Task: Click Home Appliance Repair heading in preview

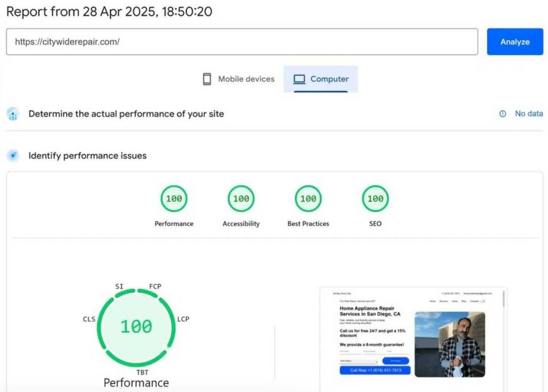Action: [370, 311]
